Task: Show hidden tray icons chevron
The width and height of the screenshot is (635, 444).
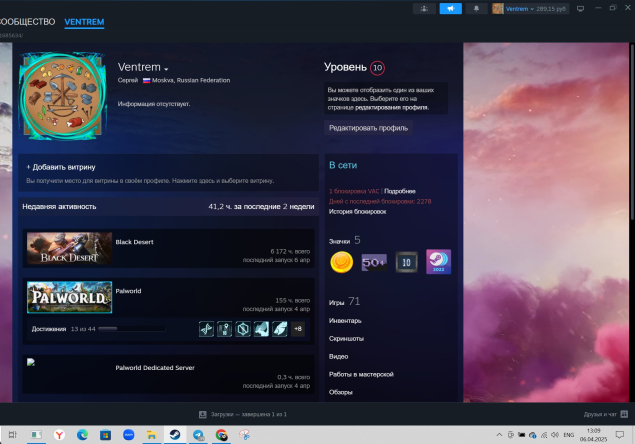Action: 499,435
